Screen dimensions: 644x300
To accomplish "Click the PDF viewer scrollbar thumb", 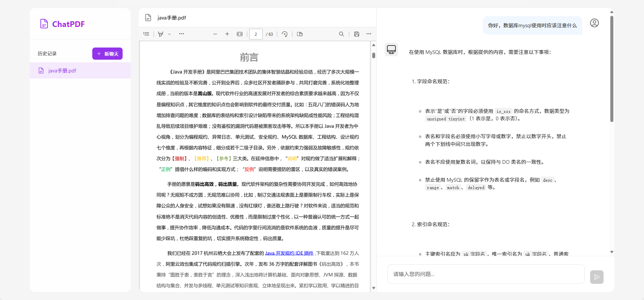I will pos(374,55).
